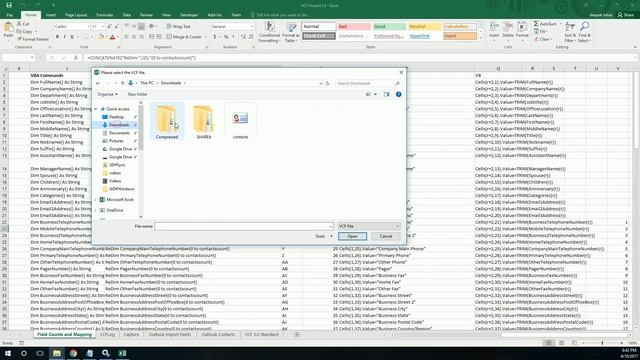
Task: Click the Cancel button in dialog
Action: [x=386, y=236]
